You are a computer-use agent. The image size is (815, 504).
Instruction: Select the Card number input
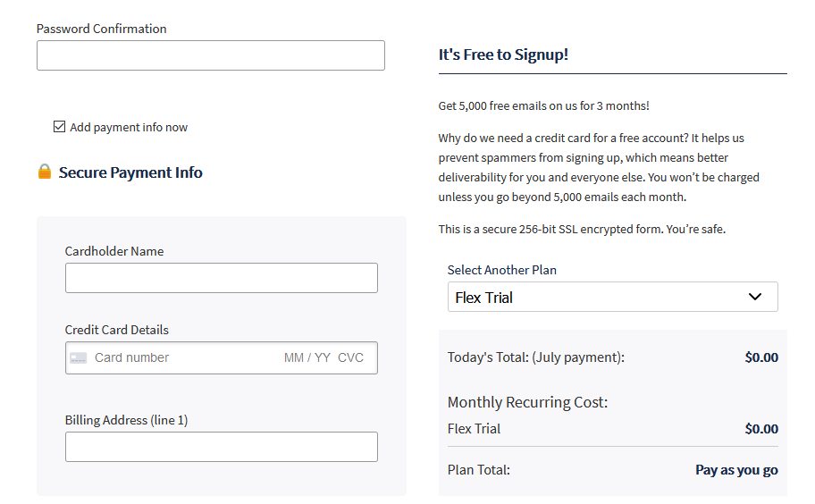179,357
